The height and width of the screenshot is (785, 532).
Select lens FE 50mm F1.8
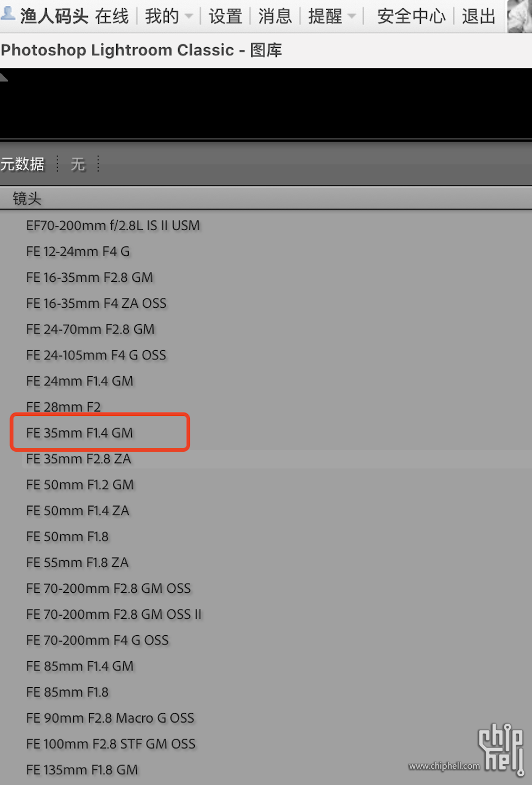[67, 536]
